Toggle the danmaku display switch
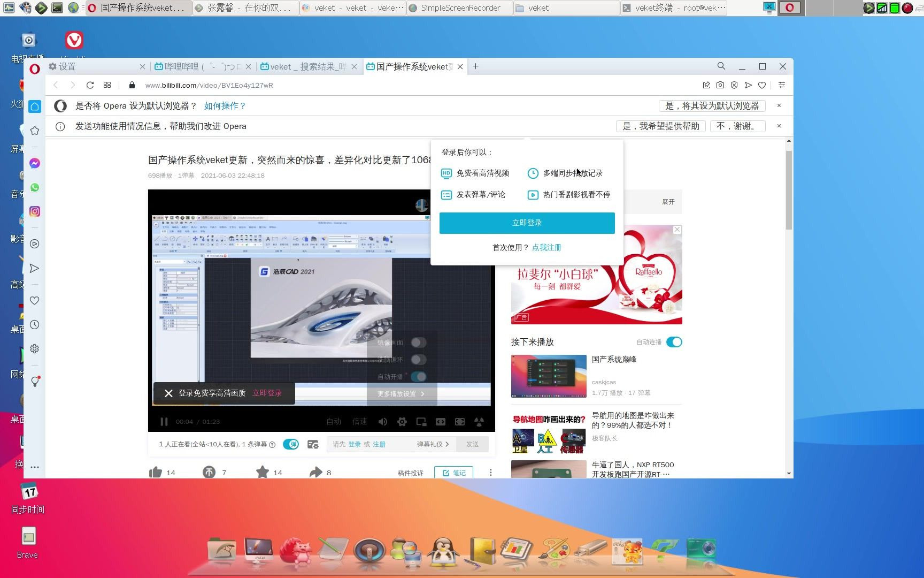Viewport: 924px width, 578px height. coord(291,444)
